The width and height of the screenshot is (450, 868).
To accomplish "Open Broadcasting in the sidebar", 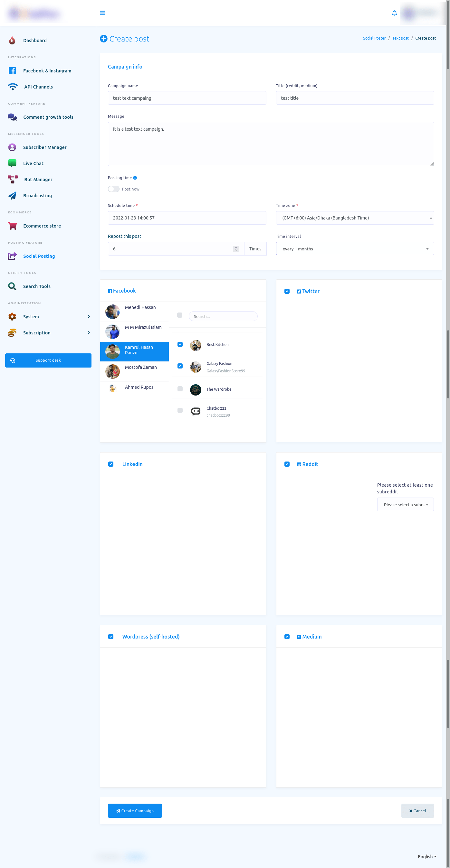I will (x=37, y=196).
